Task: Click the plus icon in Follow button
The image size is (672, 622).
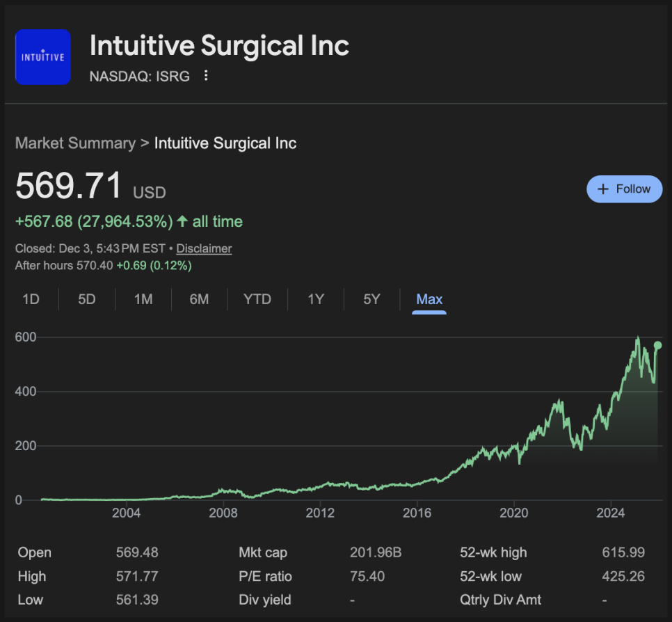Action: pyautogui.click(x=603, y=189)
